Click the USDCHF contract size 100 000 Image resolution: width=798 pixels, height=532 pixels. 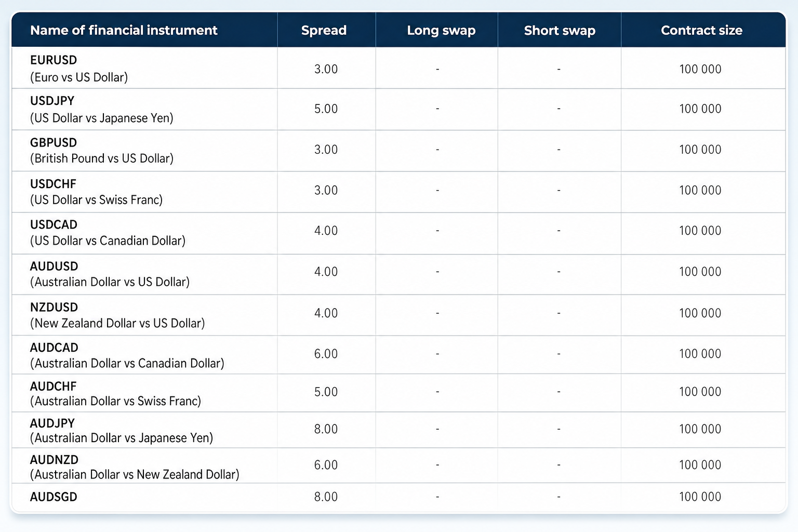click(x=700, y=190)
